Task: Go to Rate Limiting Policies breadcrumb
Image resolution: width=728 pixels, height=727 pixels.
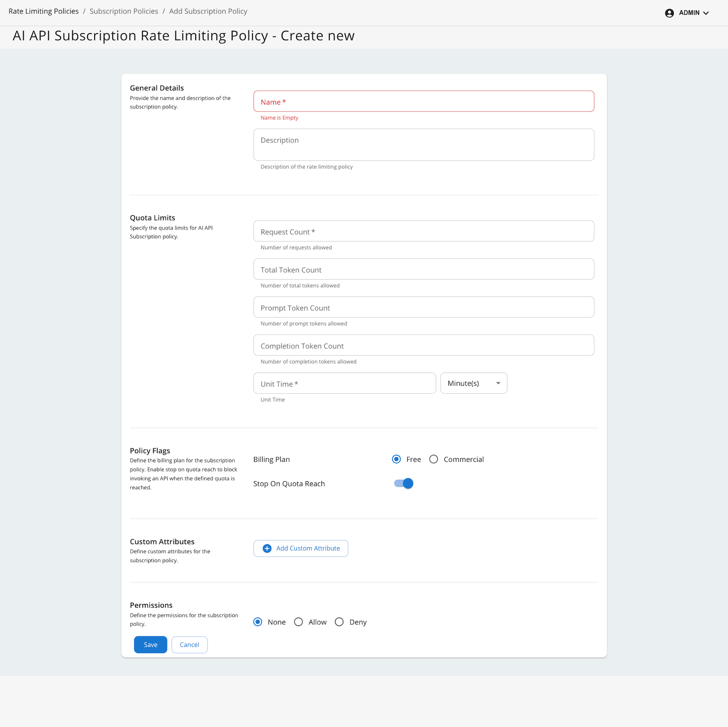Action: coord(43,11)
